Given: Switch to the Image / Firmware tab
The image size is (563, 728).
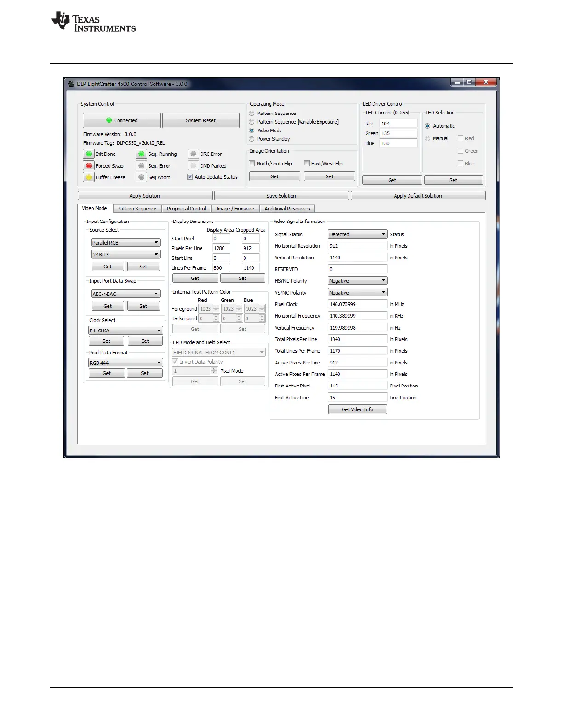Looking at the screenshot, I should pyautogui.click(x=235, y=209).
